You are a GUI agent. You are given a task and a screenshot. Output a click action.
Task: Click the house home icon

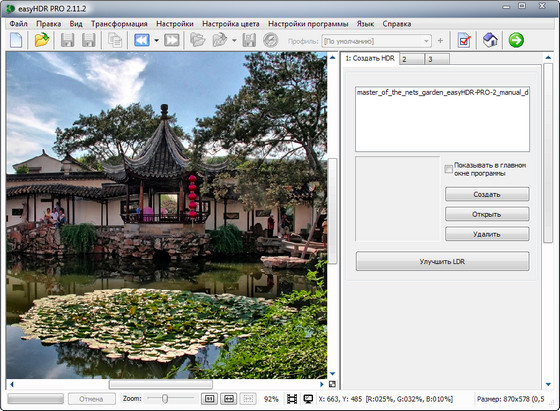point(490,40)
